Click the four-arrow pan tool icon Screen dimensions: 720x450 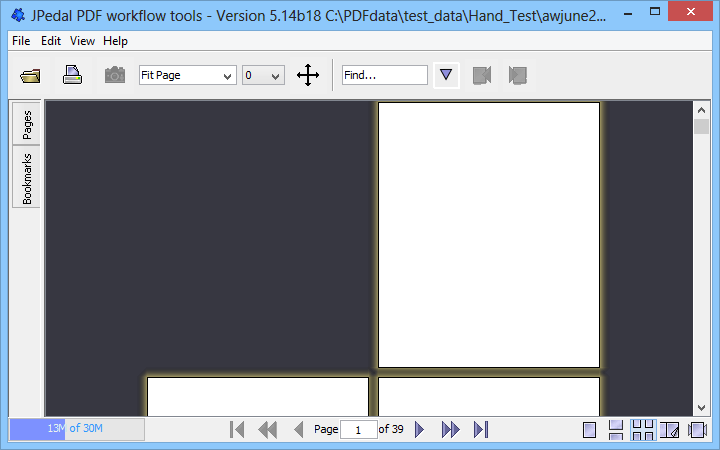tap(308, 75)
